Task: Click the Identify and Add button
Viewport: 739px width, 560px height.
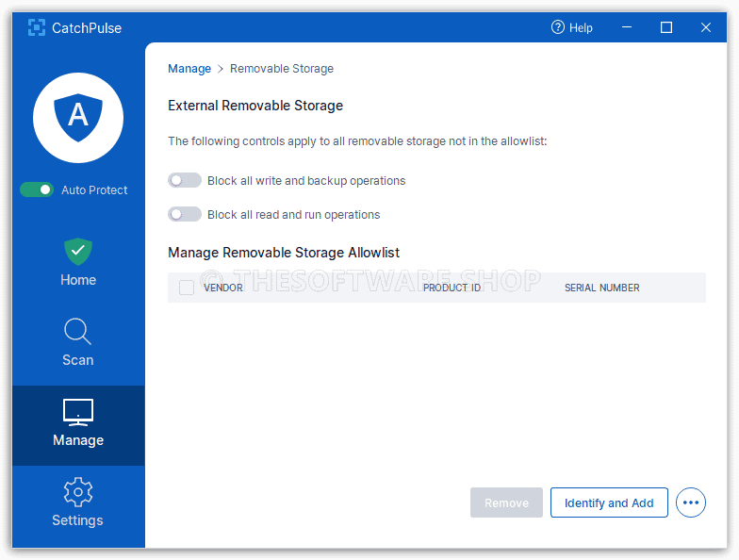Action: tap(609, 502)
